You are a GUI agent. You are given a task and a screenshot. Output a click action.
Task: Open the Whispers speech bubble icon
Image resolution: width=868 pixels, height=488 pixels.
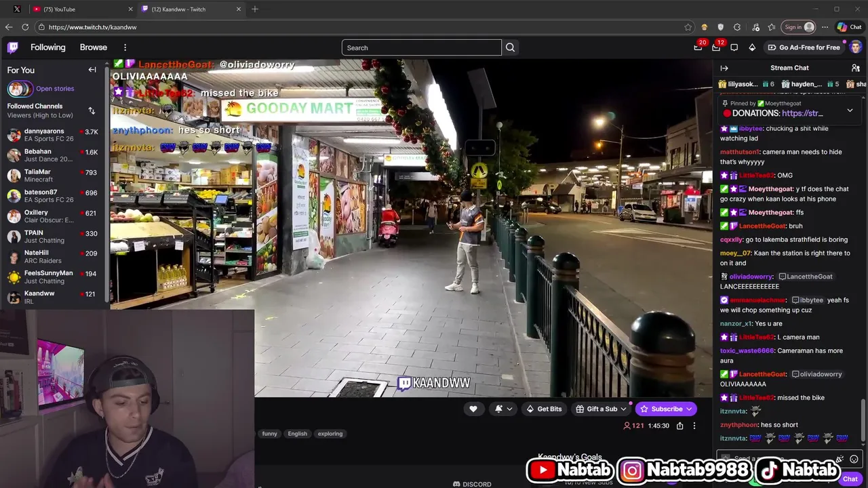tap(734, 47)
